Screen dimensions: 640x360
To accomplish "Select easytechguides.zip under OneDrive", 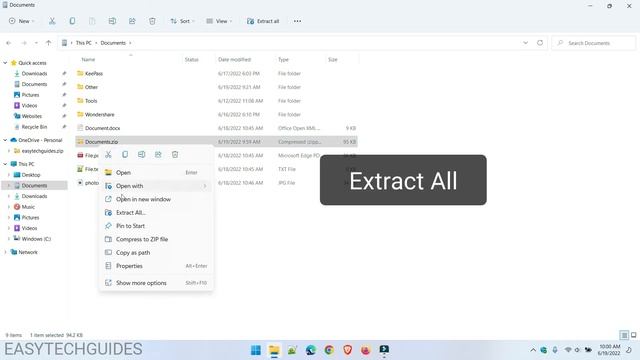I will coord(42,151).
